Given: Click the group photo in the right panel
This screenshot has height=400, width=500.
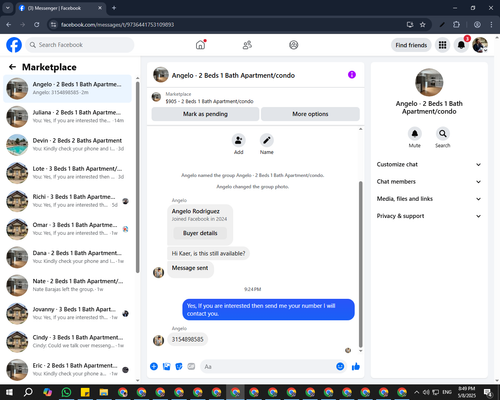Looking at the screenshot, I should coord(429,82).
